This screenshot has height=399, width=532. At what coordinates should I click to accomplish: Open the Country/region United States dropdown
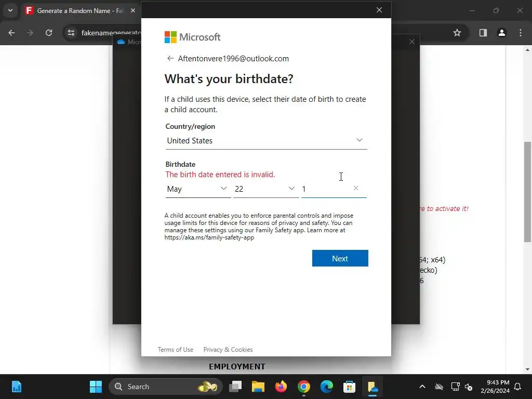pyautogui.click(x=266, y=140)
